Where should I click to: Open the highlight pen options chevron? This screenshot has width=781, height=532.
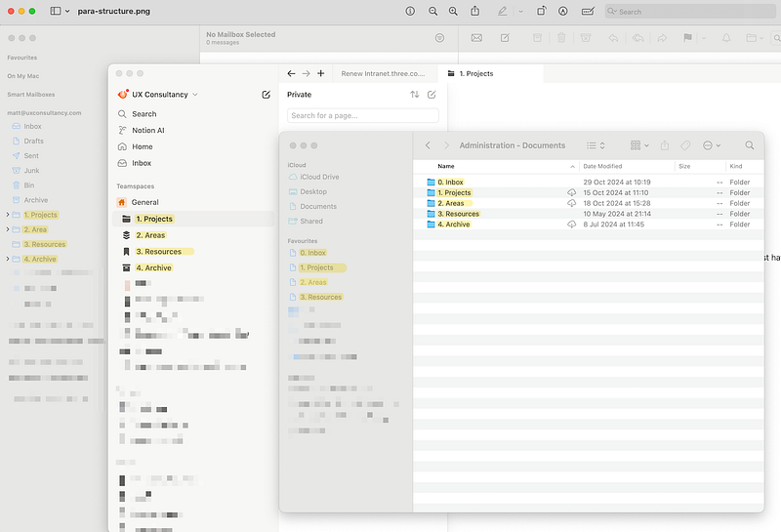[x=520, y=12]
